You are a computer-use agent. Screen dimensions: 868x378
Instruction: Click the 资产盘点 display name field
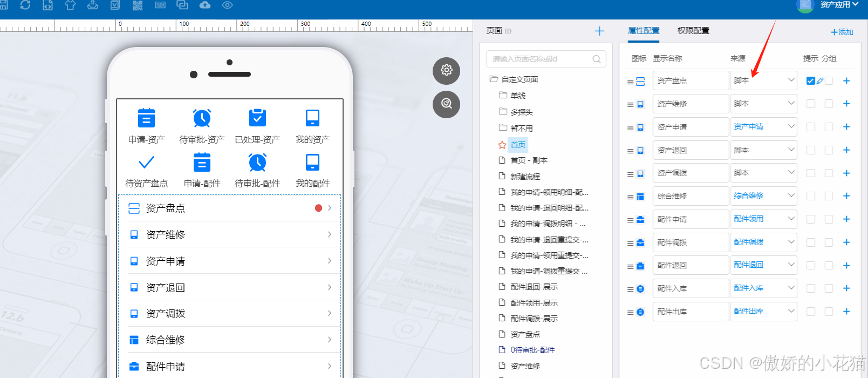[691, 80]
